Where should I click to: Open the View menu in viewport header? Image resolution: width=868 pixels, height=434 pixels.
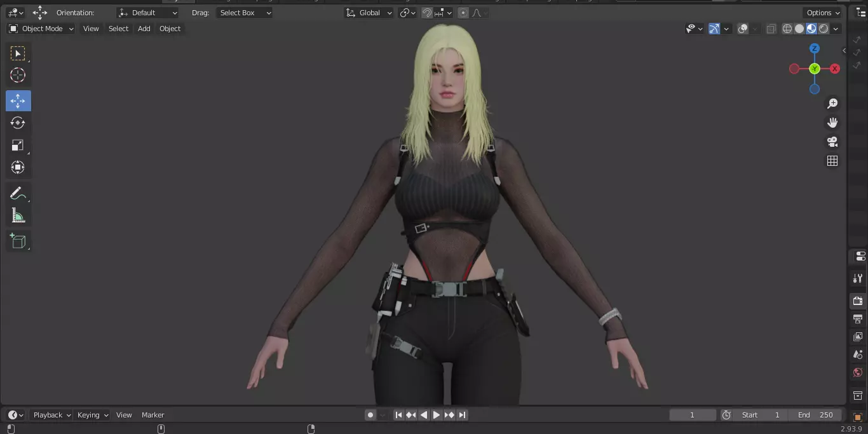click(x=91, y=29)
